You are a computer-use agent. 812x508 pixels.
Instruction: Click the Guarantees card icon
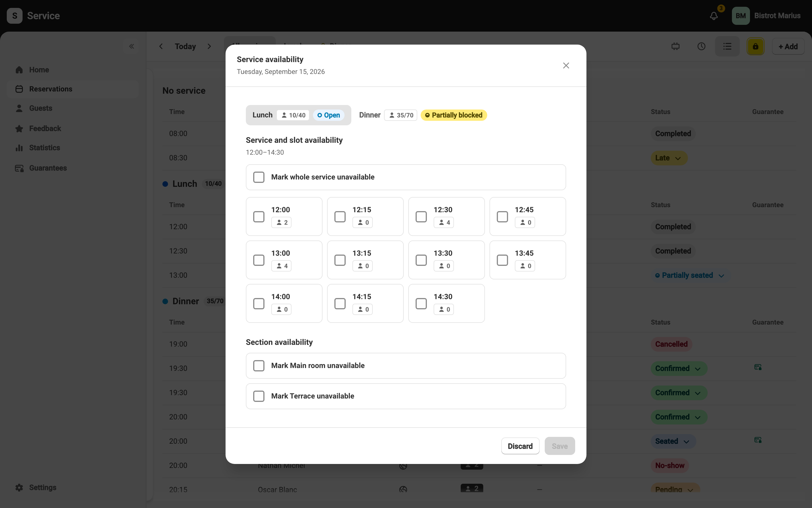click(x=19, y=168)
